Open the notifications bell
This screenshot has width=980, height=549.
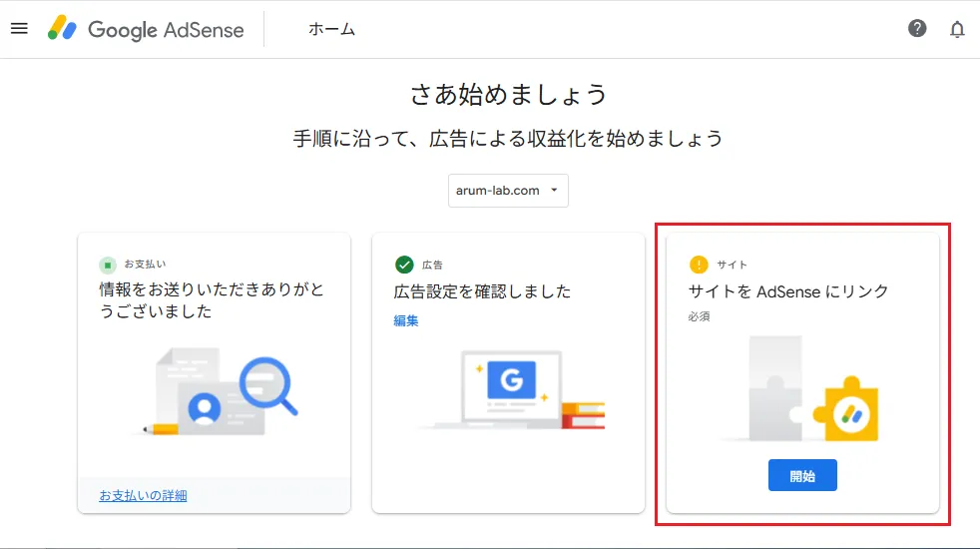point(957,29)
